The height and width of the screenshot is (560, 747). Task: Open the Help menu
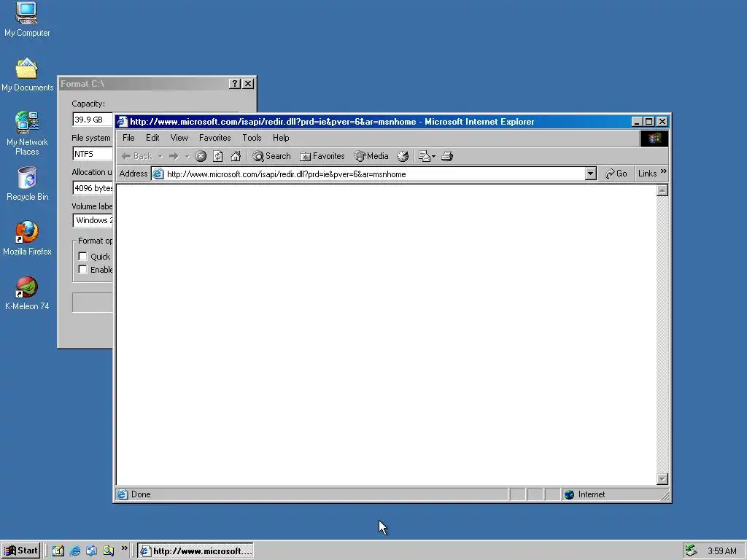coord(281,138)
